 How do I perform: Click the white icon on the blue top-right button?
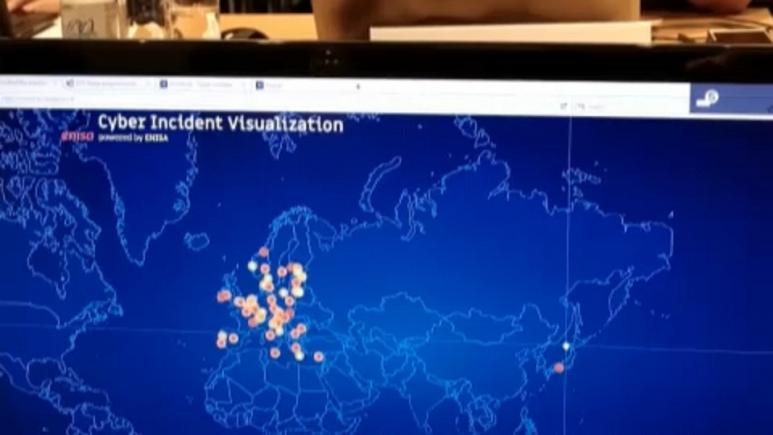[708, 98]
